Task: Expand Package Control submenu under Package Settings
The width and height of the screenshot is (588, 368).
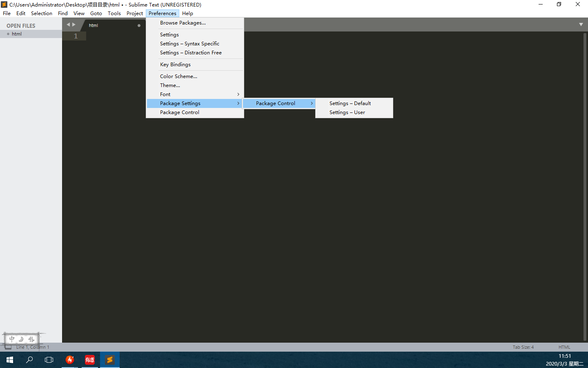Action: (x=279, y=103)
